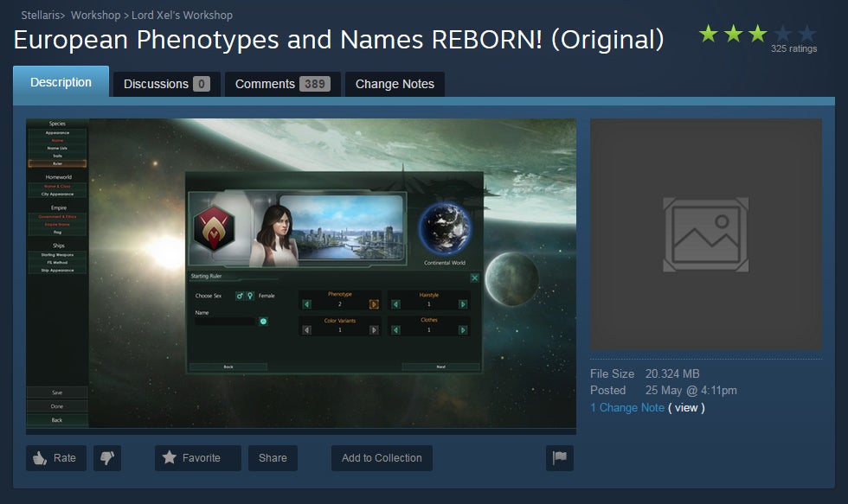Select City Appearance in Homeworld section
Screen dimensions: 848x504
pos(57,194)
